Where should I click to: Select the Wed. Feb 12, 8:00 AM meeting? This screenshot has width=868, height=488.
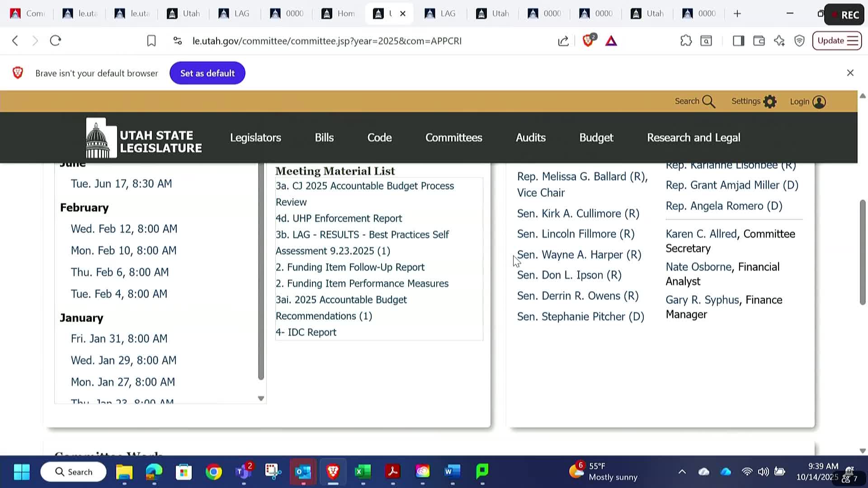tap(124, 229)
